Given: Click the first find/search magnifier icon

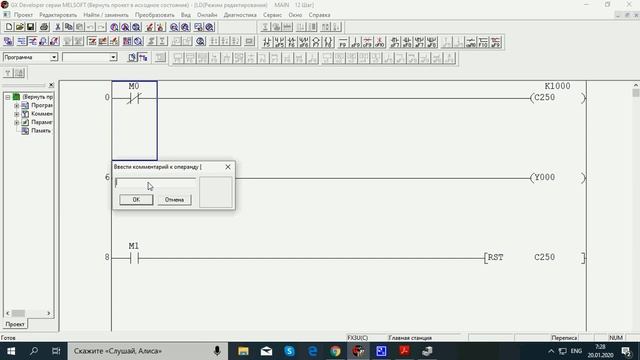Looking at the screenshot, I should (x=114, y=27).
